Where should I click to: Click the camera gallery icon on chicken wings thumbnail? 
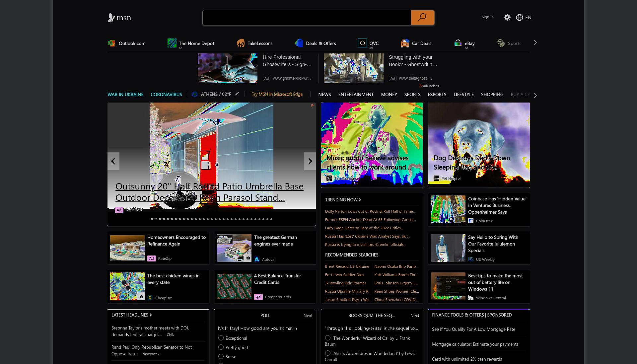(x=141, y=297)
